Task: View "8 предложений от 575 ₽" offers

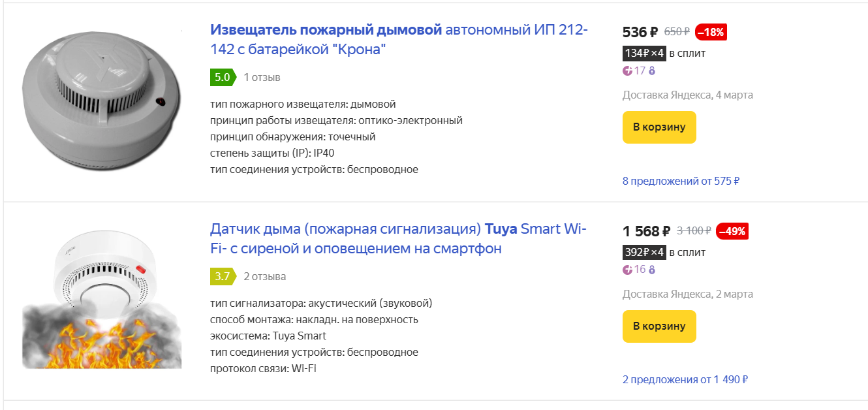Action: [681, 181]
